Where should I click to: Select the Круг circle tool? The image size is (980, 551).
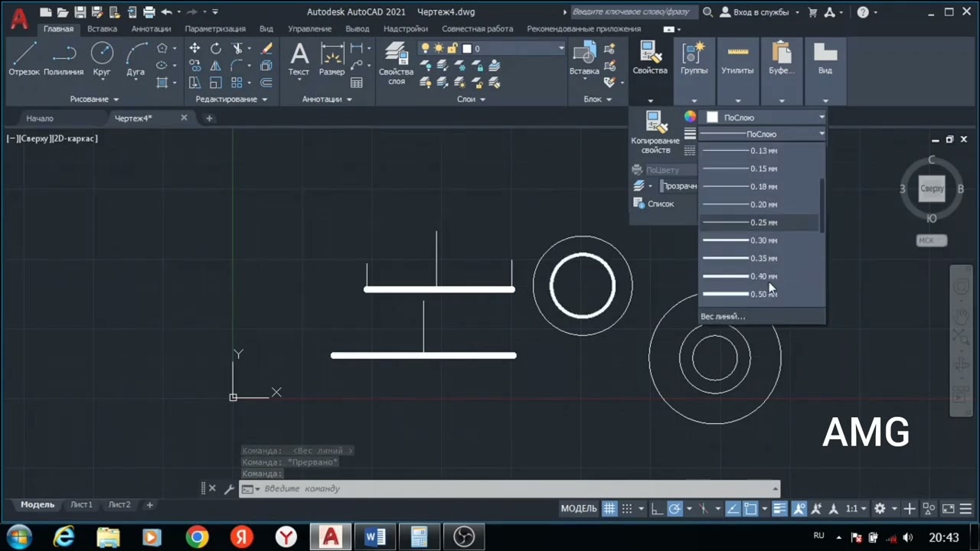102,59
